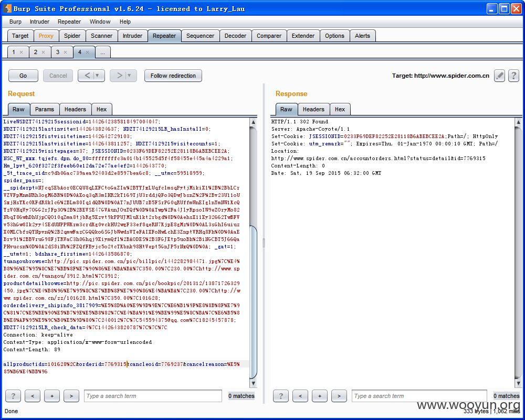This screenshot has width=525, height=420.
Task: Click response search term input field
Action: (419, 396)
